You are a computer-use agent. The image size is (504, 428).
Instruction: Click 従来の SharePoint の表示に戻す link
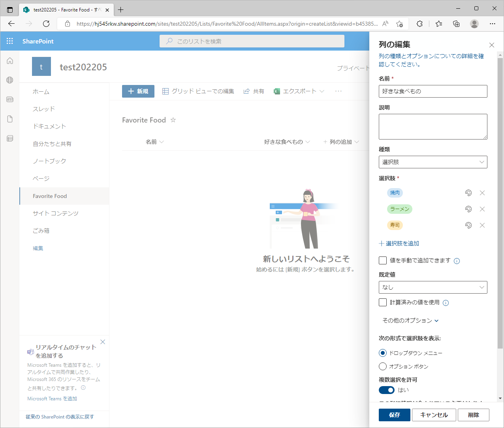point(60,417)
